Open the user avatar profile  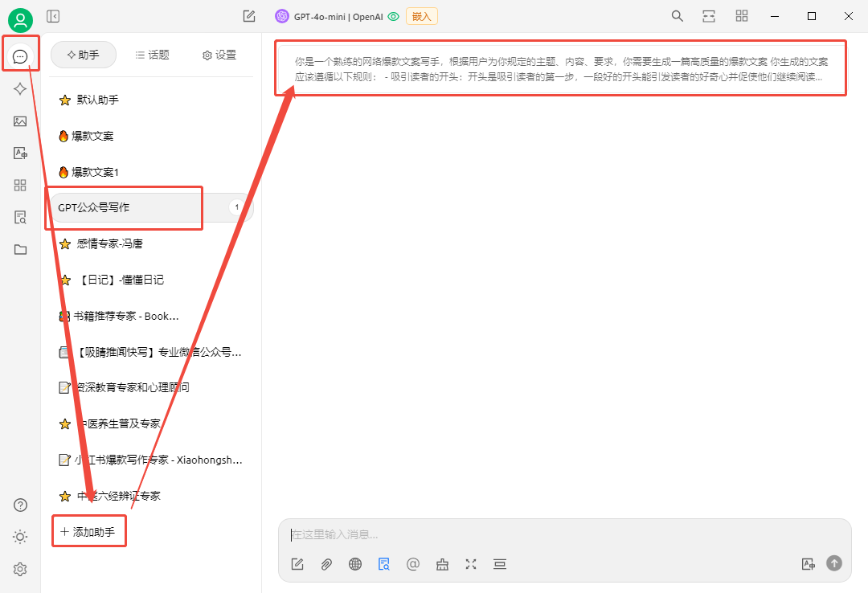point(20,20)
